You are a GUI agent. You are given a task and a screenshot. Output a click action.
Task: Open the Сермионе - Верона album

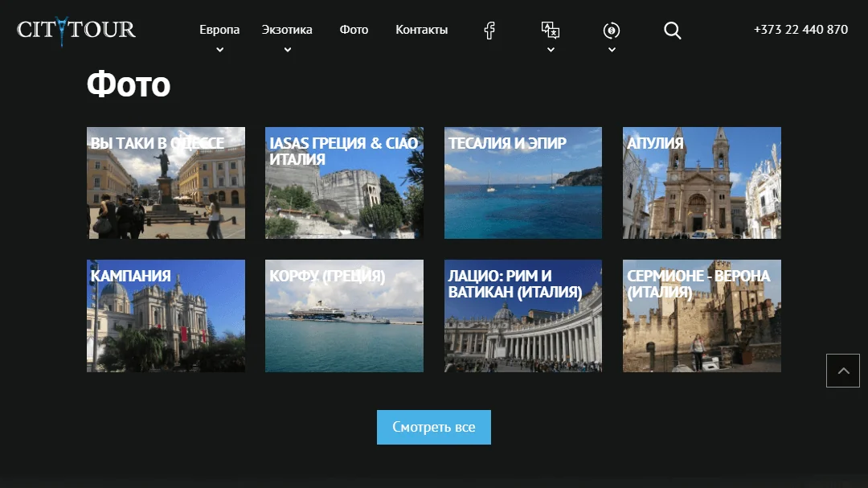tap(702, 316)
